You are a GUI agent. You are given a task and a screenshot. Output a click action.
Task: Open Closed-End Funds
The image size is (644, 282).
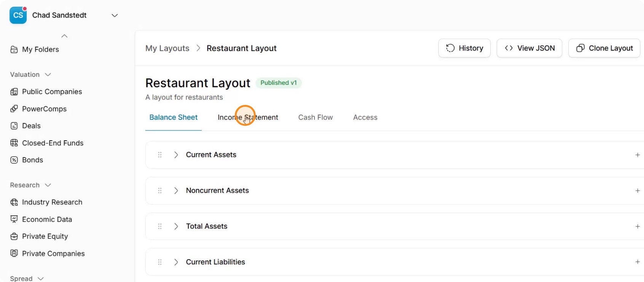pyautogui.click(x=53, y=143)
